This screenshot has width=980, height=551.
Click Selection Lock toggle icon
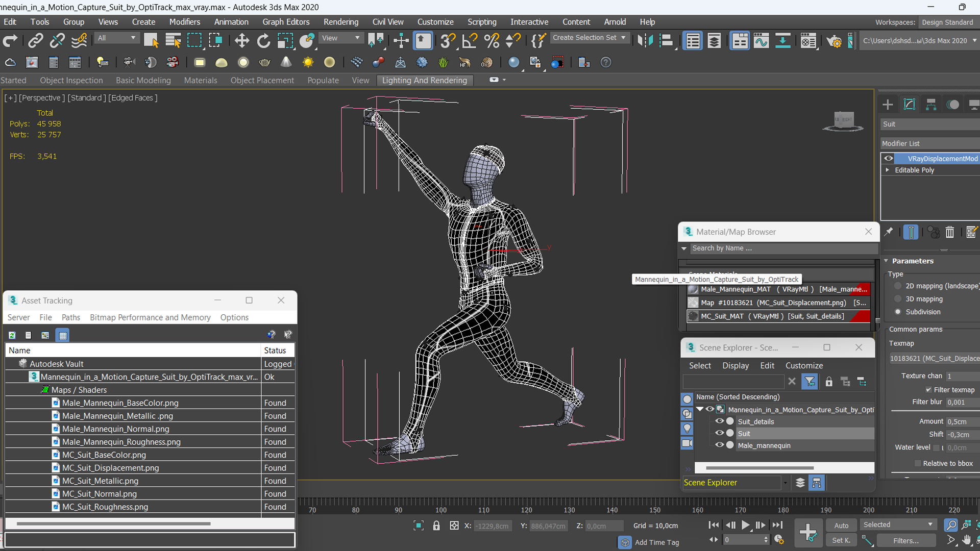pos(436,525)
